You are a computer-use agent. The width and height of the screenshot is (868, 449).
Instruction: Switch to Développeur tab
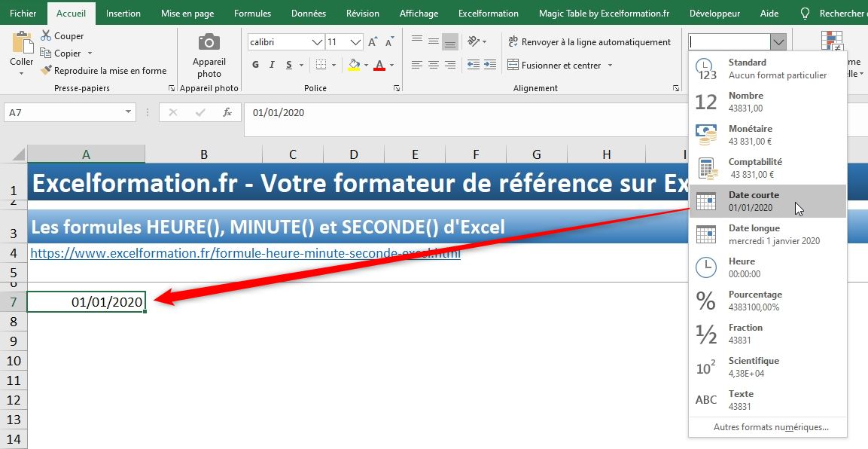coord(714,14)
